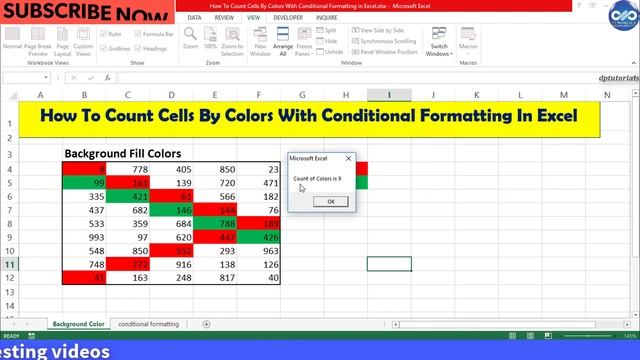Click OK in Microsoft Excel dialog
This screenshot has height=360, width=640.
pyautogui.click(x=331, y=202)
